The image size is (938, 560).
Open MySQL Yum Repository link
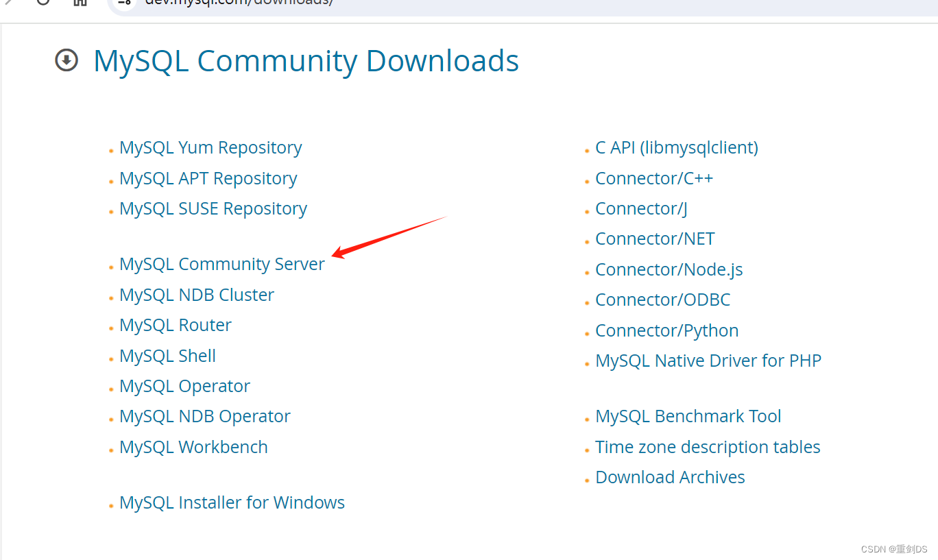pyautogui.click(x=211, y=147)
